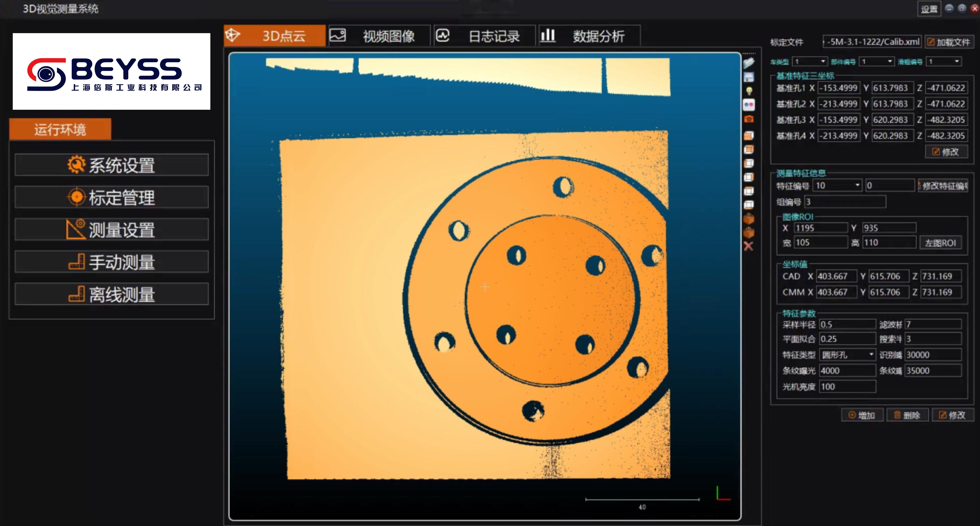Click the CMM Z field 731.169
Screen dimensions: 980x526
tap(941, 292)
